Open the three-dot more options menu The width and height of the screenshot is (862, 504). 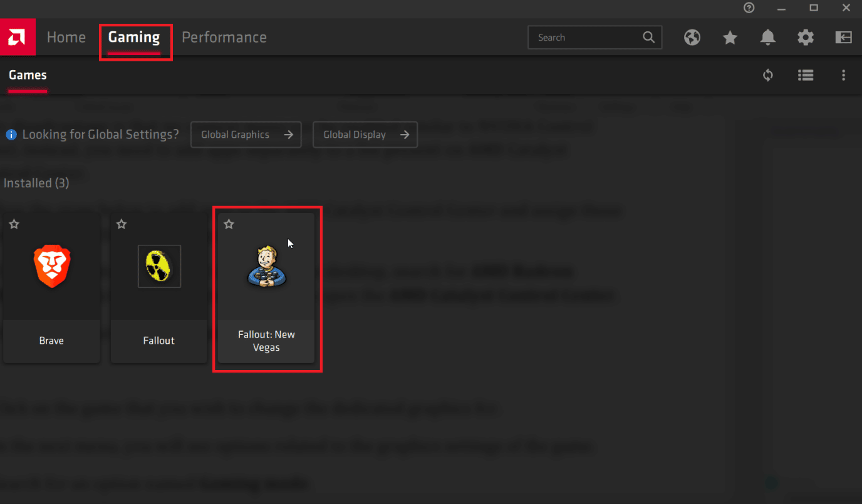point(843,75)
